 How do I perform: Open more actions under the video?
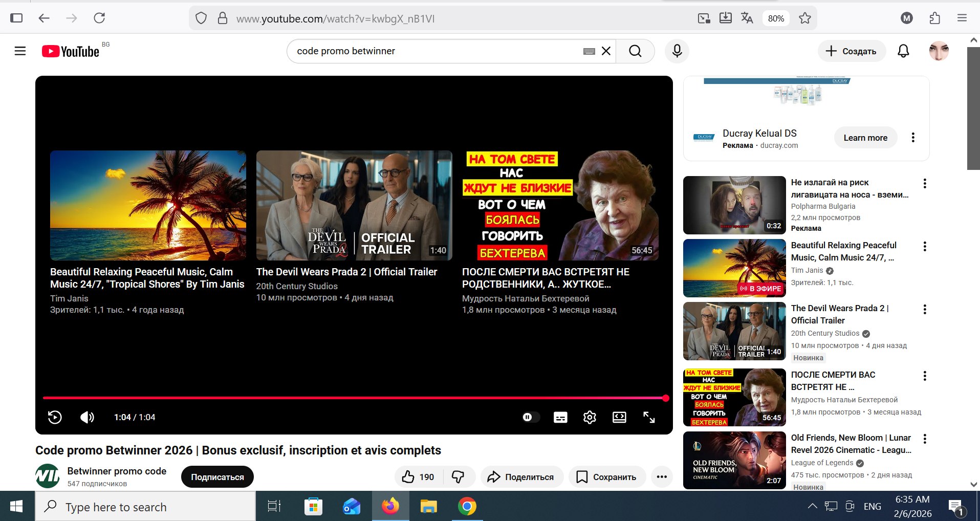tap(662, 477)
